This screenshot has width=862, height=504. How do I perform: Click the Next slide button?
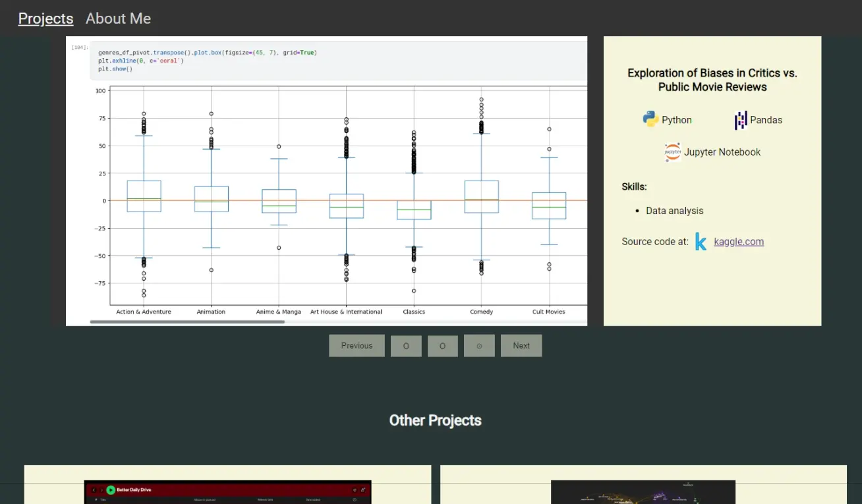pyautogui.click(x=521, y=346)
